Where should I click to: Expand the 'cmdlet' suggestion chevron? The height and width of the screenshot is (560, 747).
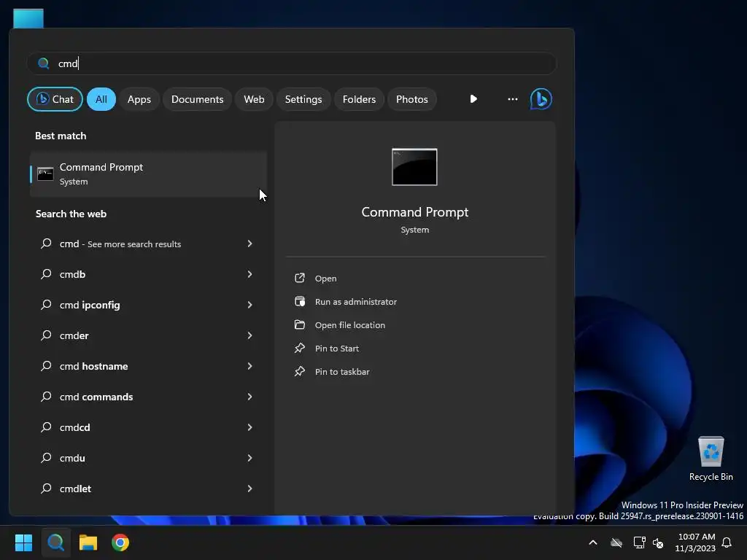click(249, 489)
